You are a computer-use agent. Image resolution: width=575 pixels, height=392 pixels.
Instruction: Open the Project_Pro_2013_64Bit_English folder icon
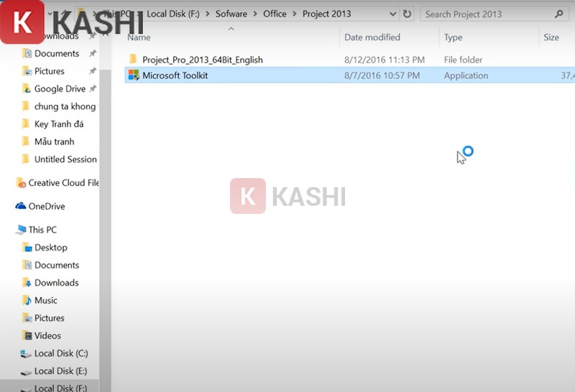click(133, 59)
